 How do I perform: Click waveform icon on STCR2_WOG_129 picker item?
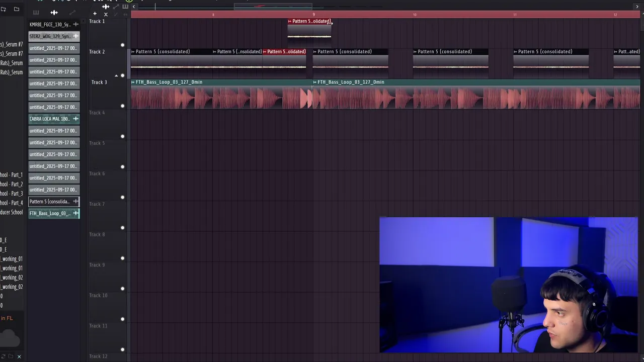pos(75,36)
